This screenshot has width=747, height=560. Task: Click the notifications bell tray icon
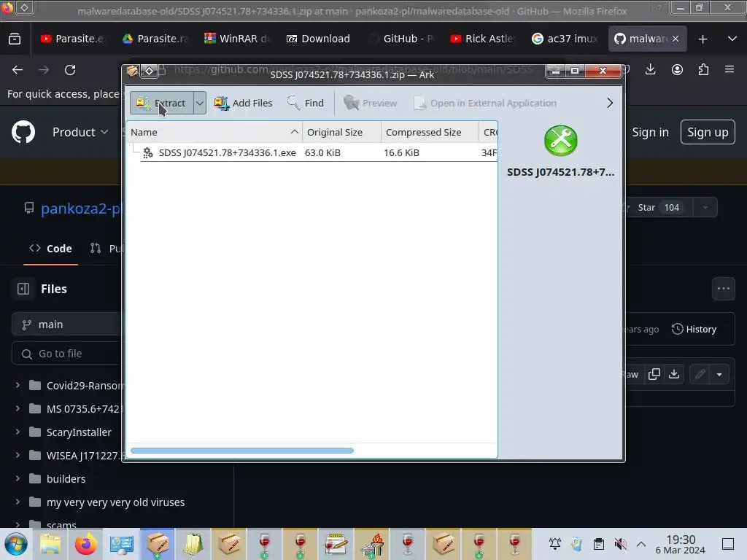point(554,544)
